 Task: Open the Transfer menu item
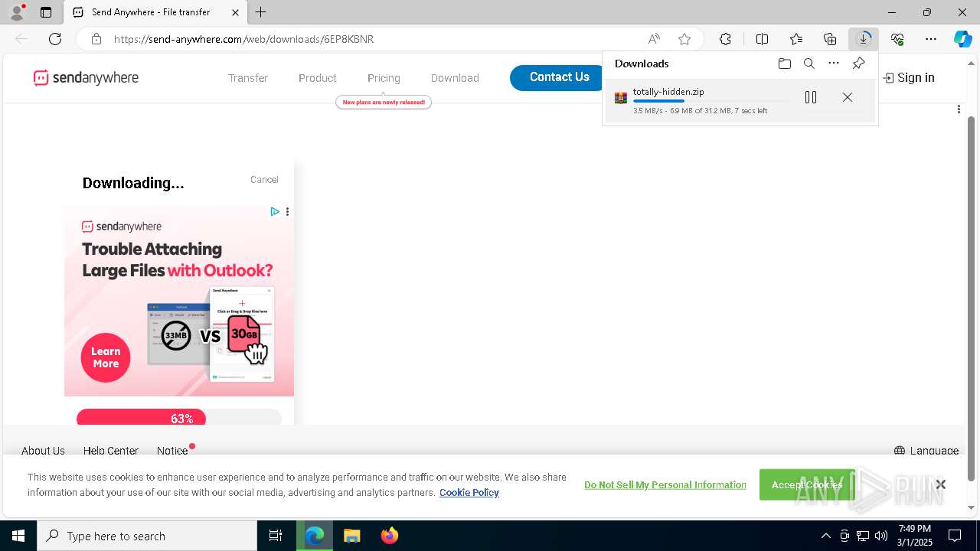click(x=248, y=78)
